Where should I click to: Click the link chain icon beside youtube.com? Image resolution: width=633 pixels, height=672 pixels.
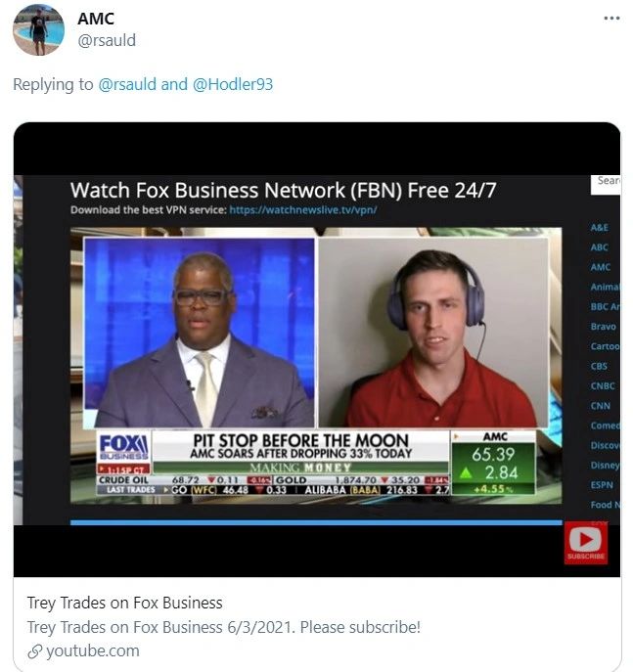point(34,651)
